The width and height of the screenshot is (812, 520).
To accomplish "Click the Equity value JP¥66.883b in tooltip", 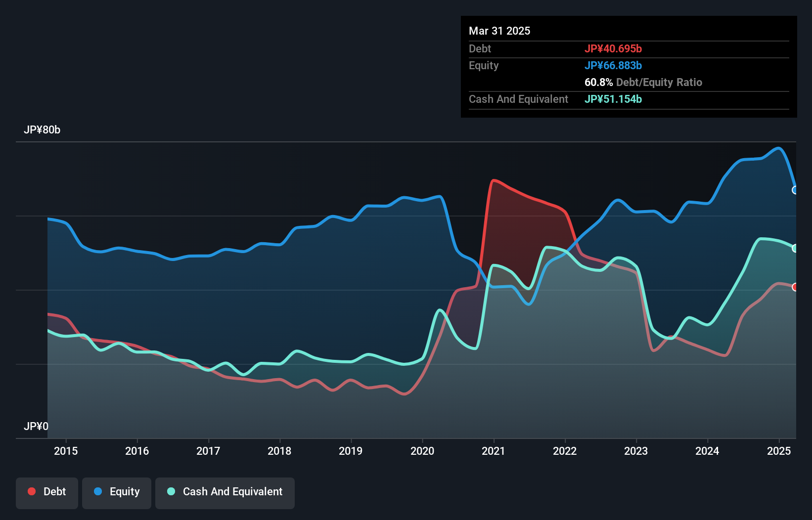I will point(613,65).
